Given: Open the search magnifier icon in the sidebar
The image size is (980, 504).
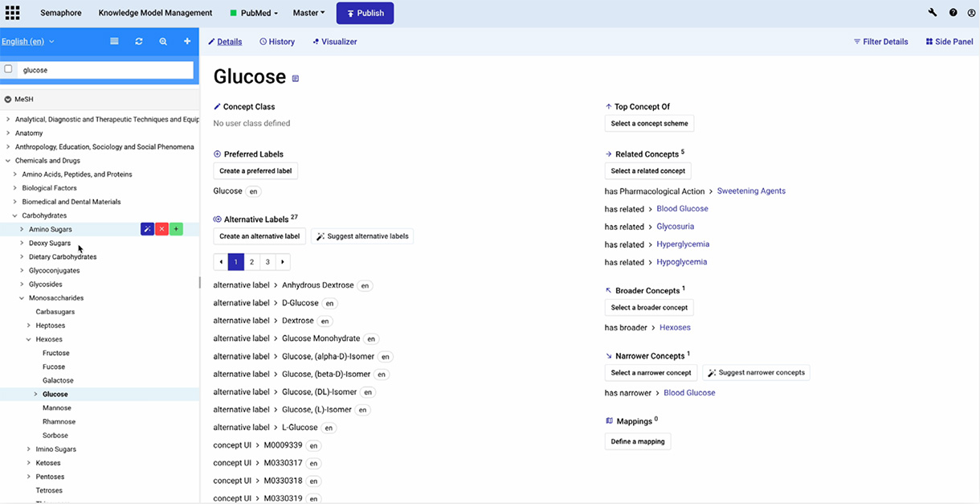Looking at the screenshot, I should 163,40.
